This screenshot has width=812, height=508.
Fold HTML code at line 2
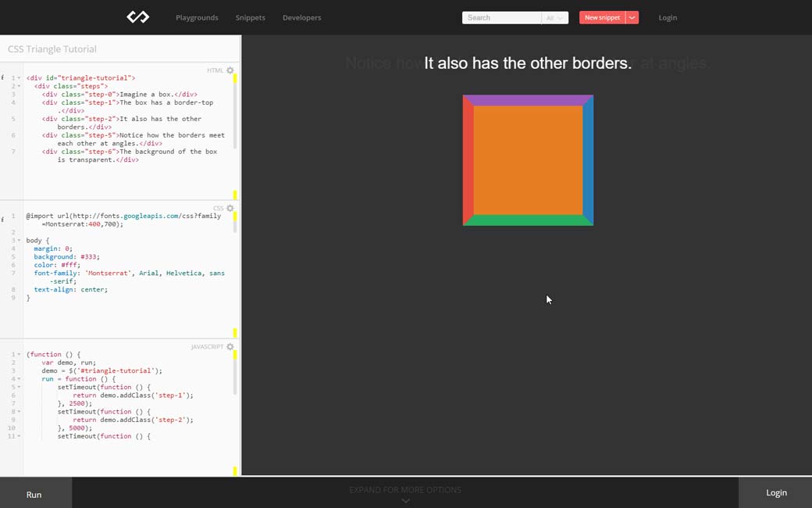[x=20, y=86]
